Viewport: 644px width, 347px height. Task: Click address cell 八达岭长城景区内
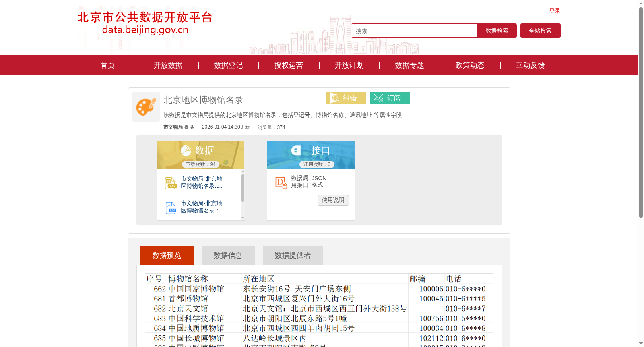pos(275,338)
